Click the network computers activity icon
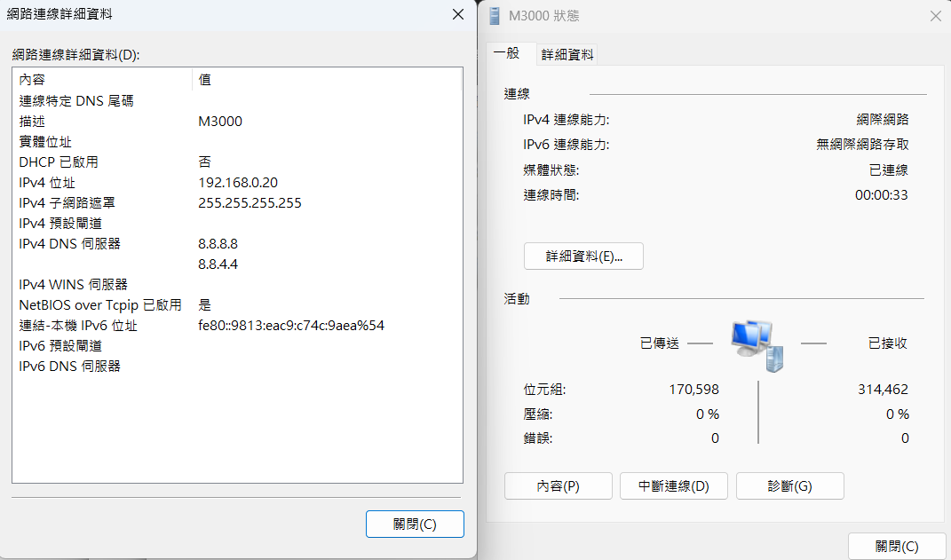Screen dimensions: 951x560 (x=757, y=345)
